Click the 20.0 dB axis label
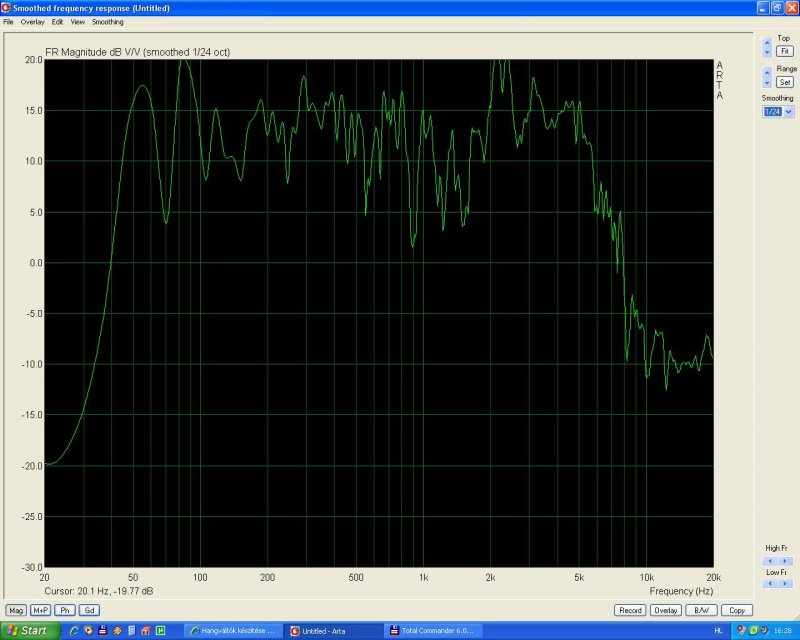800x640 pixels. [34, 60]
